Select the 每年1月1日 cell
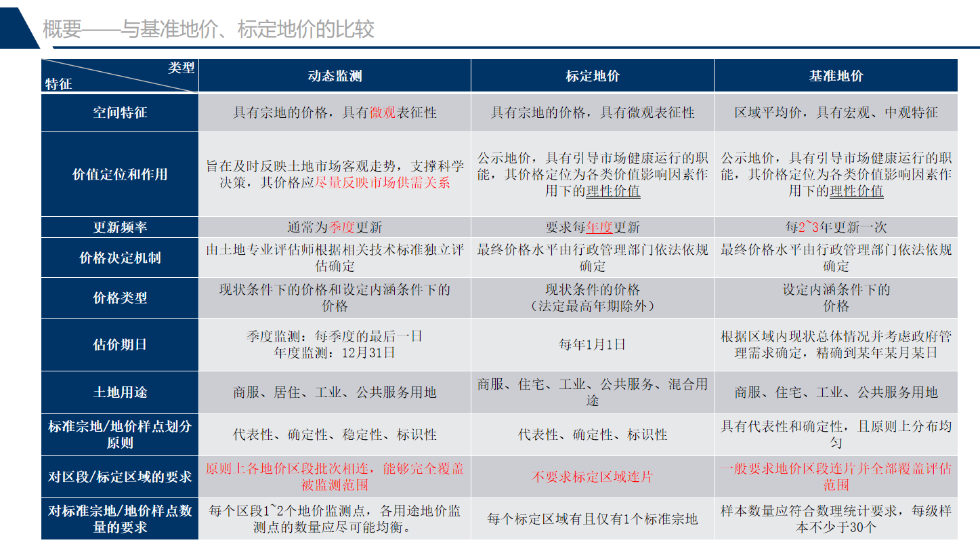Image resolution: width=980 pixels, height=551 pixels. pyautogui.click(x=593, y=344)
